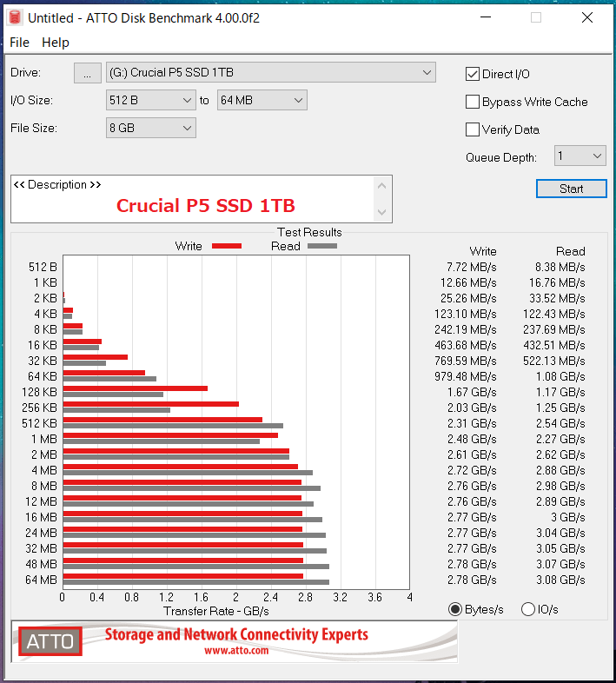Open the Help menu
The height and width of the screenshot is (683, 616).
(x=56, y=43)
